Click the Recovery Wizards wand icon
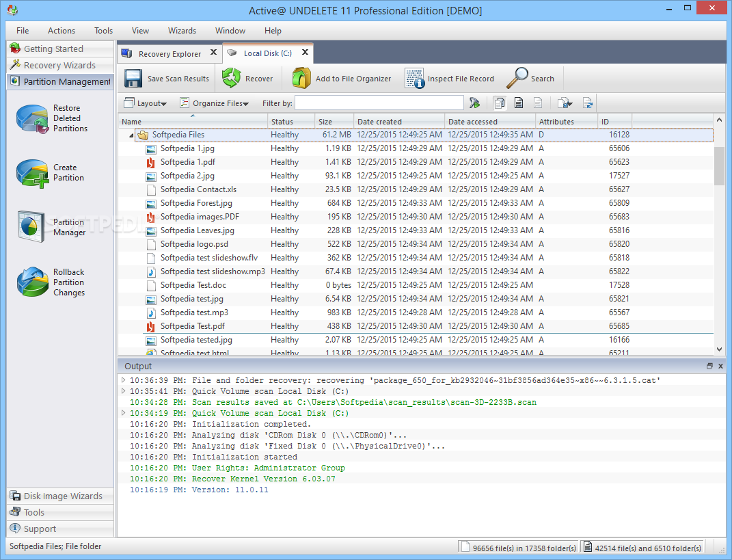Viewport: 732px width, 560px height. coord(15,64)
